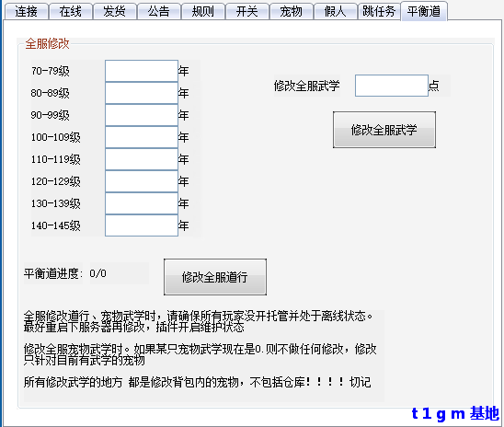504x427 pixels.
Task: Click the 修改全服道行 button
Action: [215, 277]
